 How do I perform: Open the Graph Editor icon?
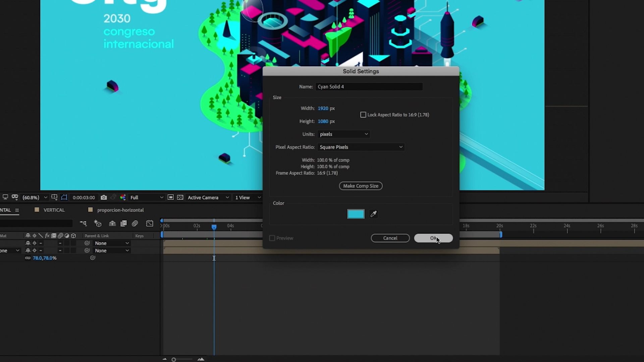(150, 223)
